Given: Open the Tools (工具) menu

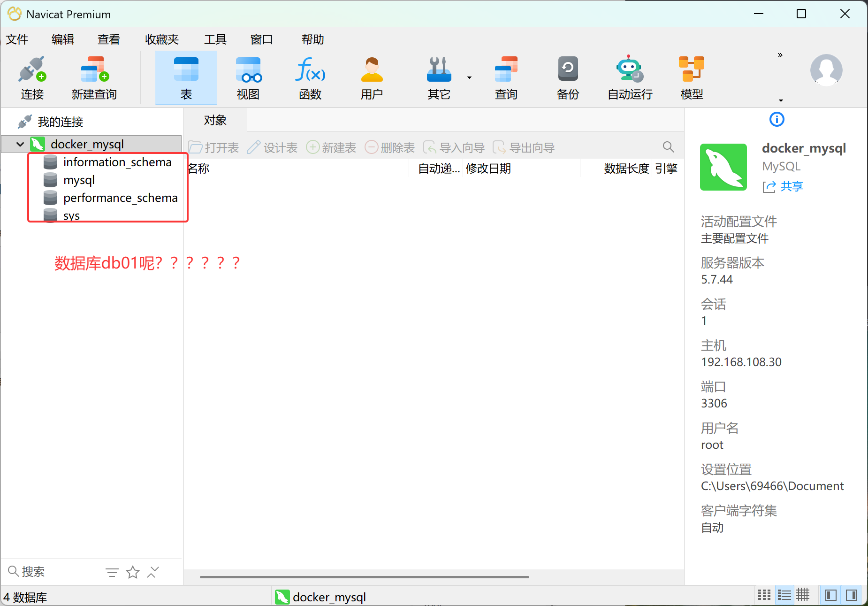Looking at the screenshot, I should click(x=215, y=39).
